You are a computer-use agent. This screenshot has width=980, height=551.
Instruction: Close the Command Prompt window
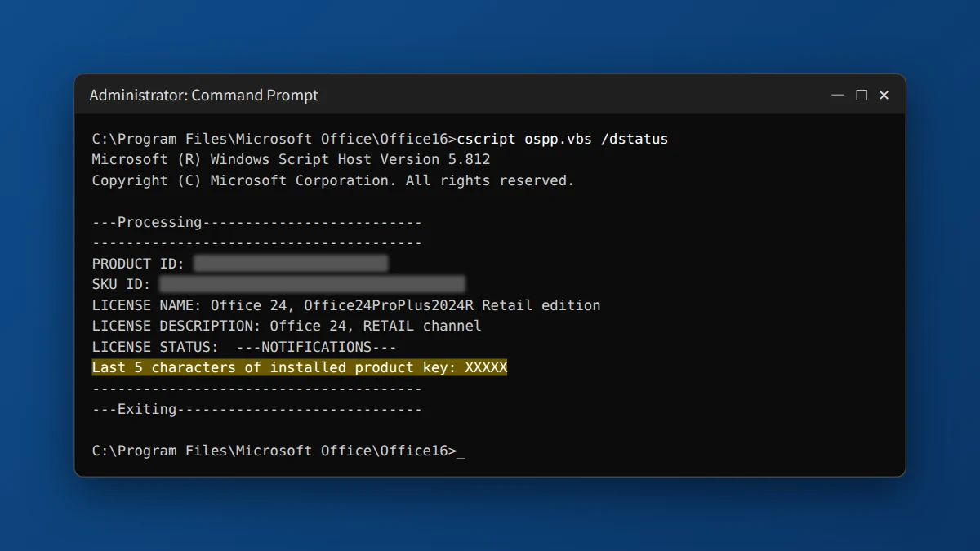click(884, 96)
